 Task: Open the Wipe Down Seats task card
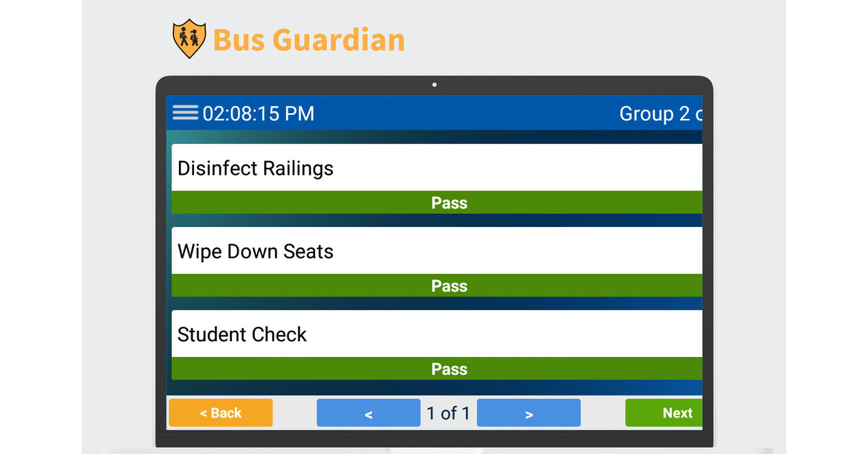pyautogui.click(x=436, y=250)
